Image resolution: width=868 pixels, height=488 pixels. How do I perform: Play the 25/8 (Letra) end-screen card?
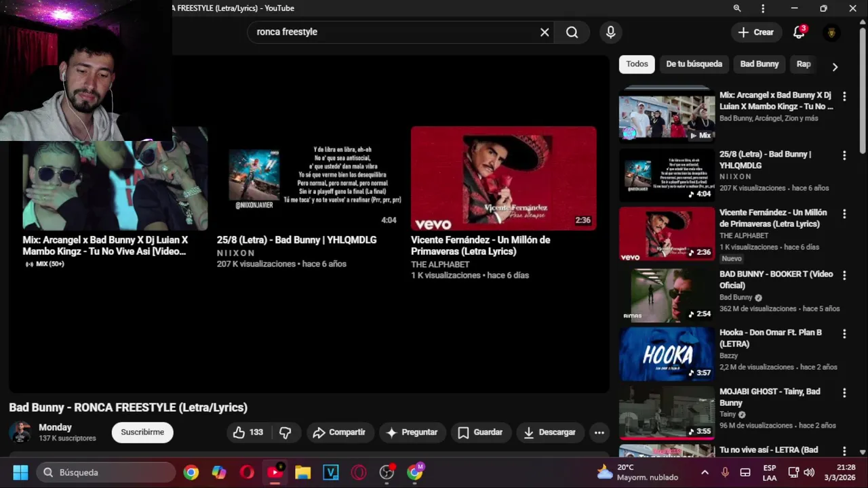pyautogui.click(x=309, y=178)
